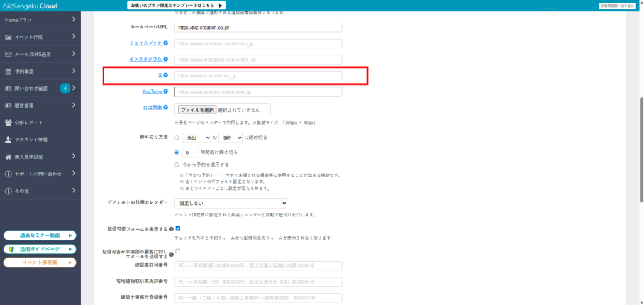
Task: Expand the メール/SMS送信 chevron
Action: 73,54
